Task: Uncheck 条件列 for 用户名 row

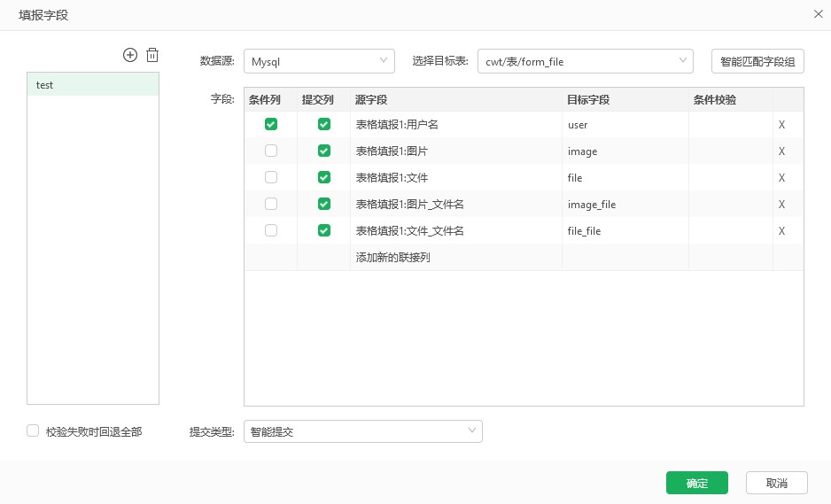Action: pyautogui.click(x=271, y=124)
